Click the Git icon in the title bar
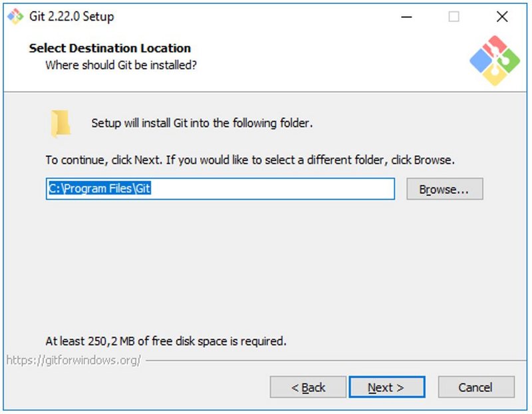 (15, 17)
